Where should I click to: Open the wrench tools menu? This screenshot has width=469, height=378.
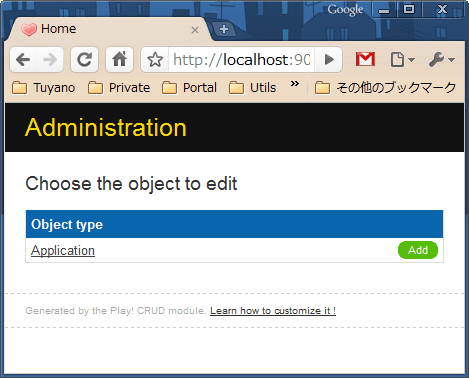point(442,60)
